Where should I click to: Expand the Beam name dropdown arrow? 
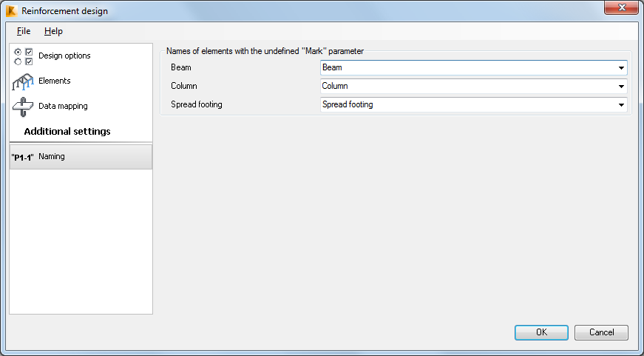click(622, 68)
